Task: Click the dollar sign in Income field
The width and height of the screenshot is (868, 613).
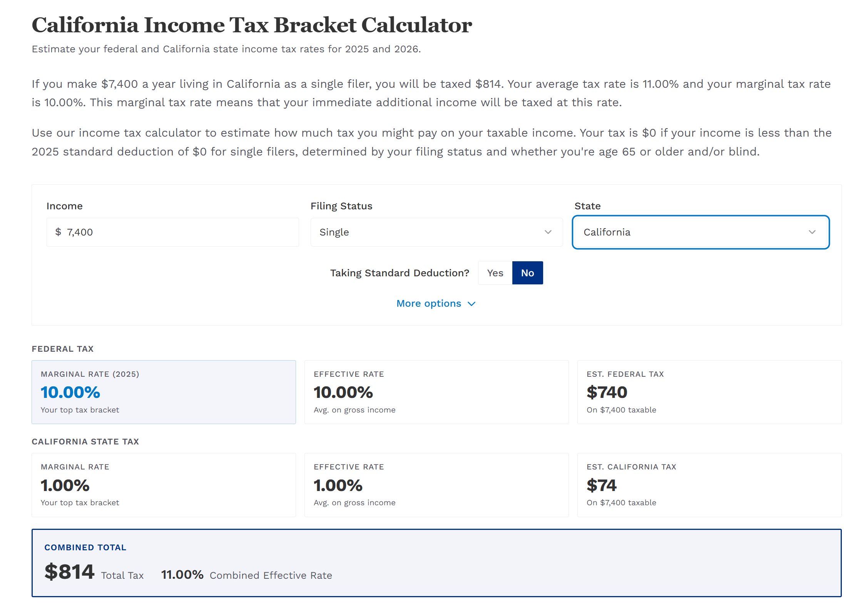Action: pos(58,232)
